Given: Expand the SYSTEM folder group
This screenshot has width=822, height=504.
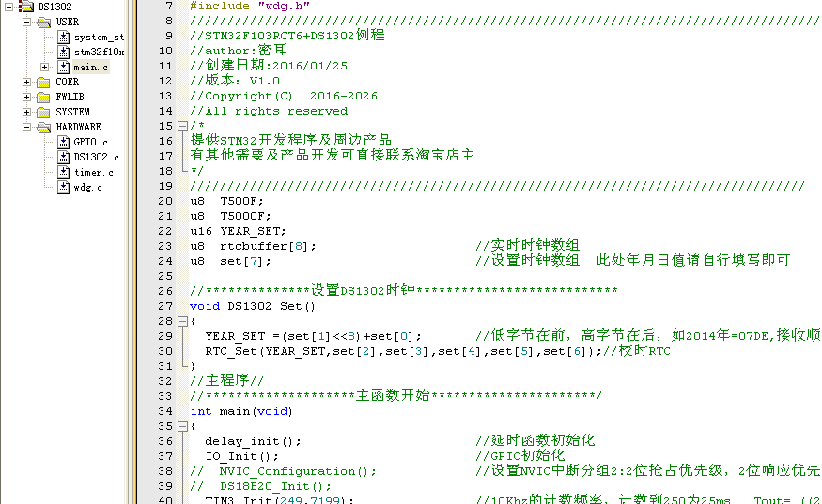Looking at the screenshot, I should click(x=26, y=112).
